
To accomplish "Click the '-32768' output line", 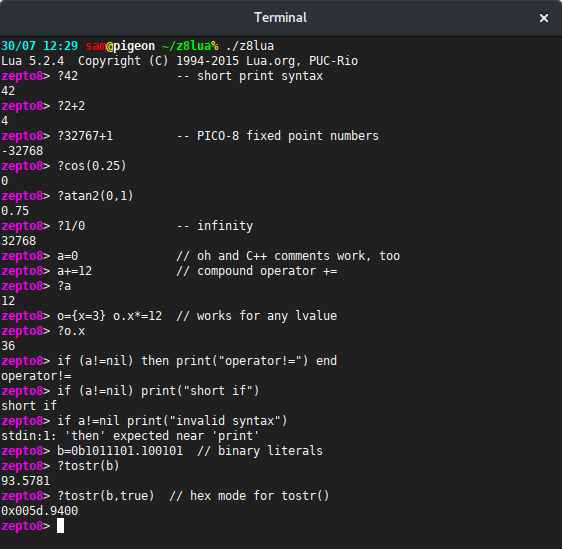I will click(22, 151).
